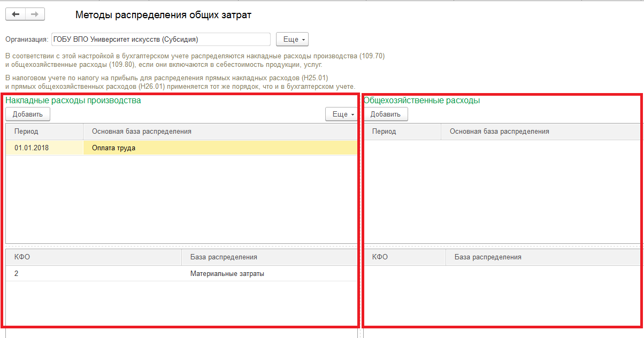Click Добавить under Накладные расходы производства
644x338 pixels.
click(x=28, y=114)
